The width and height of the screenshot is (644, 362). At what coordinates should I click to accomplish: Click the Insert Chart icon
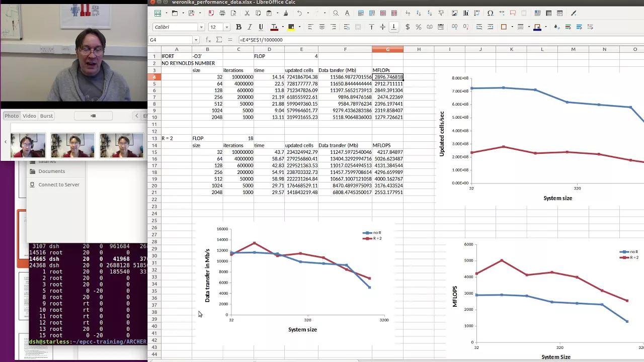[x=466, y=13]
